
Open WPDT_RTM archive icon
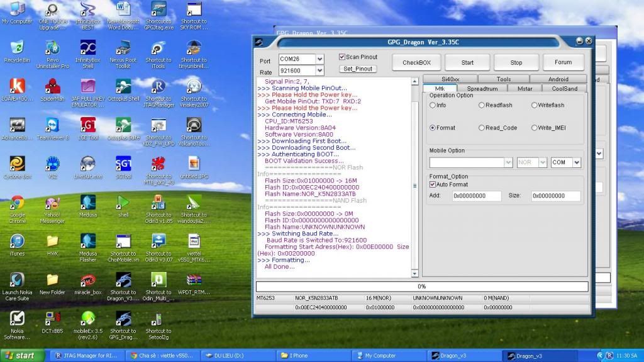(x=194, y=284)
